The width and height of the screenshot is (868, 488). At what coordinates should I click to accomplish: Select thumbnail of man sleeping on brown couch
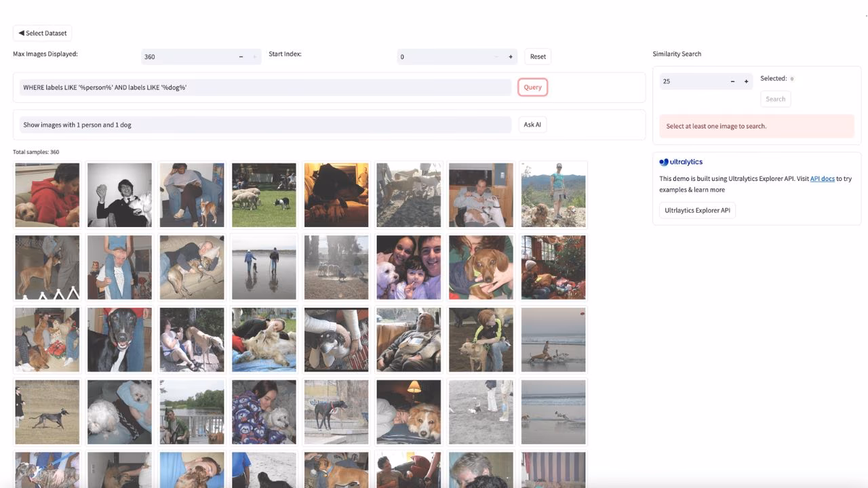(409, 340)
